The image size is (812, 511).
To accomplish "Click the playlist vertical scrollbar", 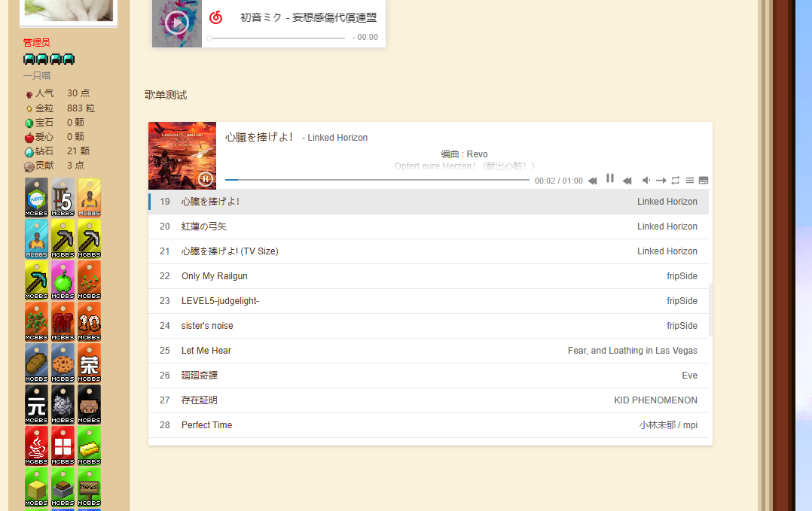I will (710, 310).
